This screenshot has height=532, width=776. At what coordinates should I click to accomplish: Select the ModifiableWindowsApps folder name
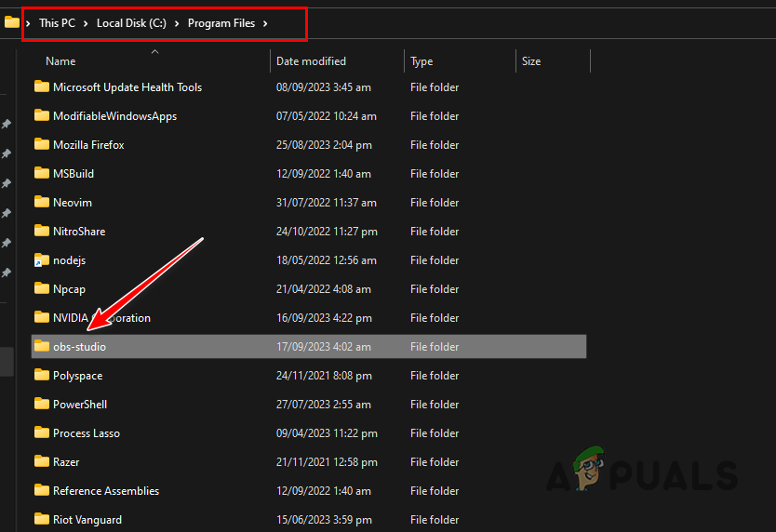pos(114,116)
